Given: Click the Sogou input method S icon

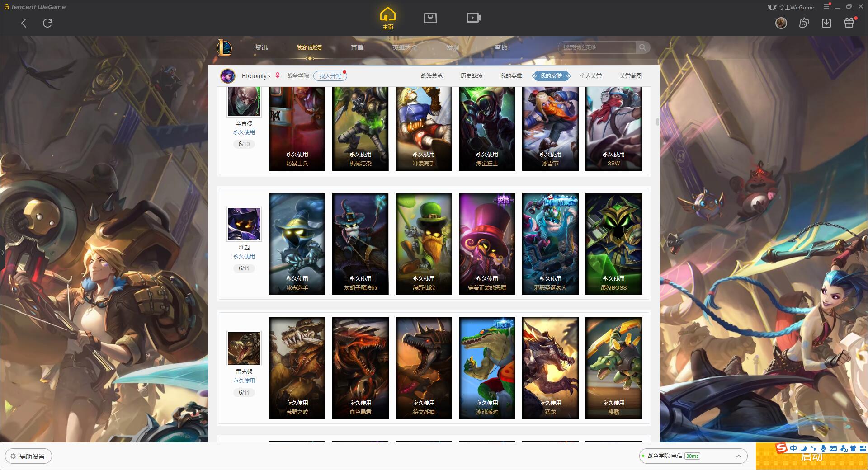Looking at the screenshot, I should (782, 448).
